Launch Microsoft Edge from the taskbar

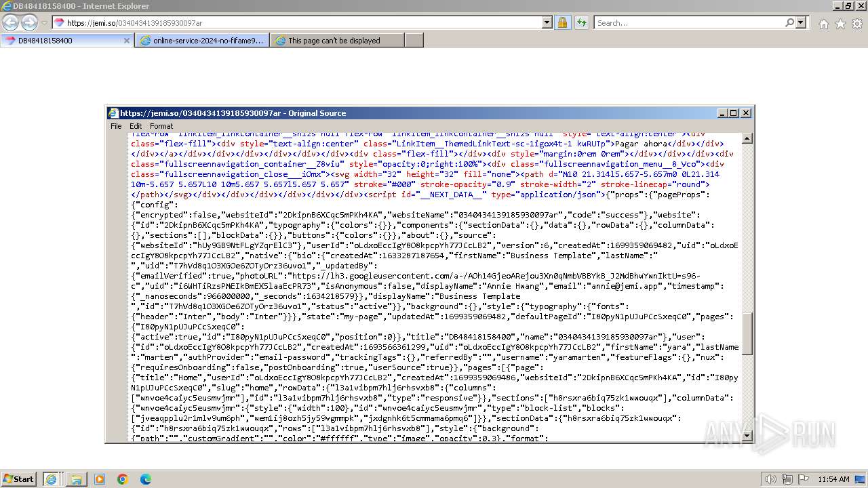145,479
